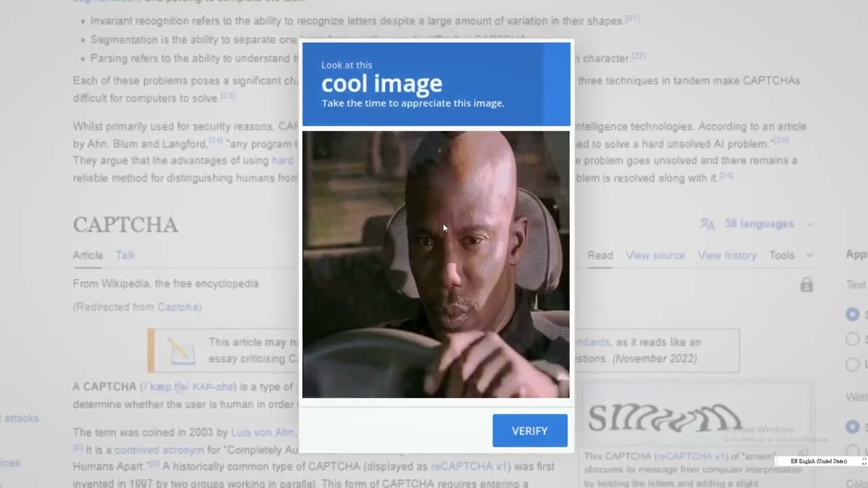Screen dimensions: 868x488
Task: Click the 'Take the time to appreciate this image.' text
Action: [x=413, y=103]
